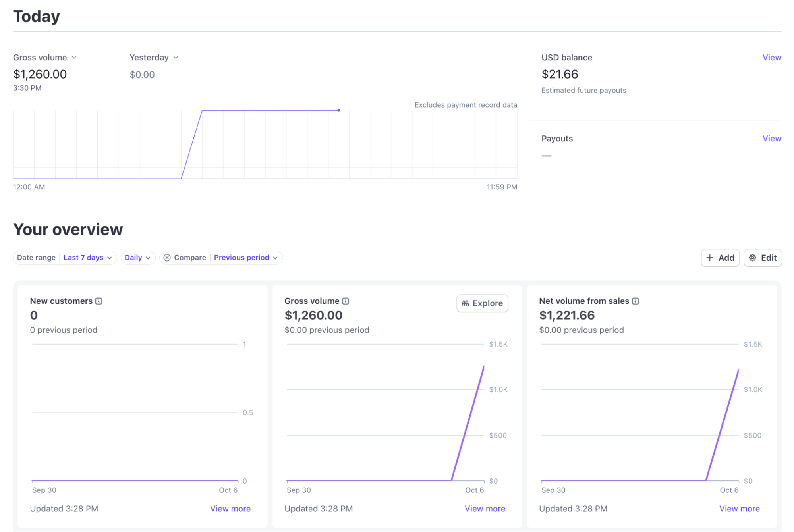Image resolution: width=794 pixels, height=532 pixels.
Task: Click the $21.66 USD balance amount
Action: [560, 74]
